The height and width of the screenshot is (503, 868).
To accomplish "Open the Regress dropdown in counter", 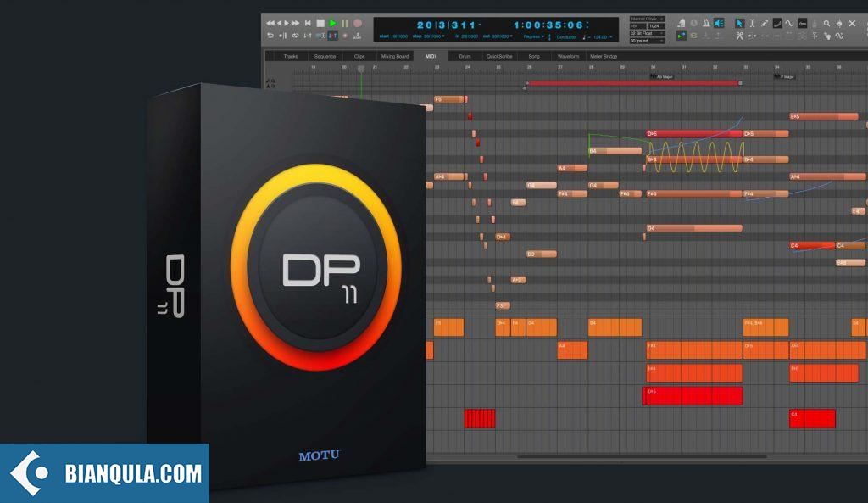I will tap(534, 37).
